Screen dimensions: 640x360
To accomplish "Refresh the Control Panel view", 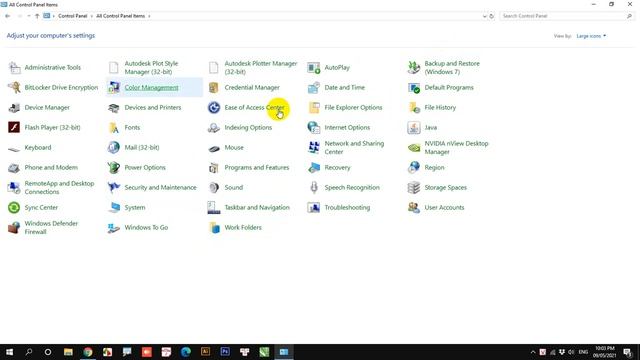I will click(x=491, y=16).
